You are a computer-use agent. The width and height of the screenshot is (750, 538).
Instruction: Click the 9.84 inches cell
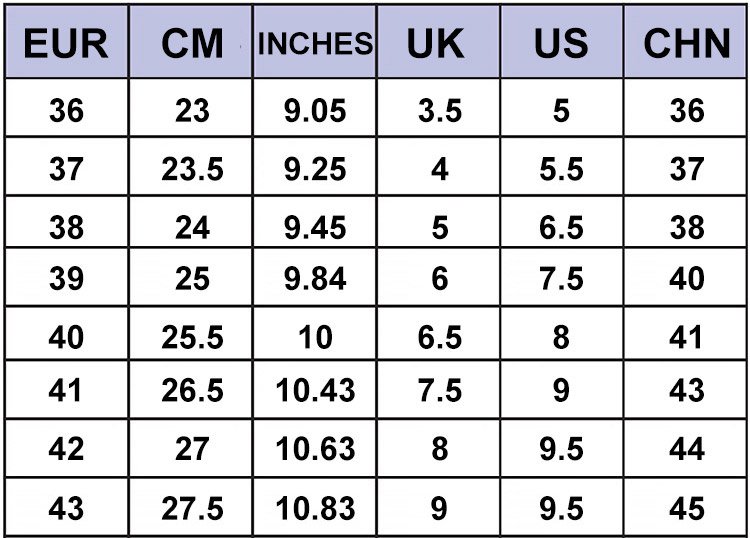pos(315,278)
